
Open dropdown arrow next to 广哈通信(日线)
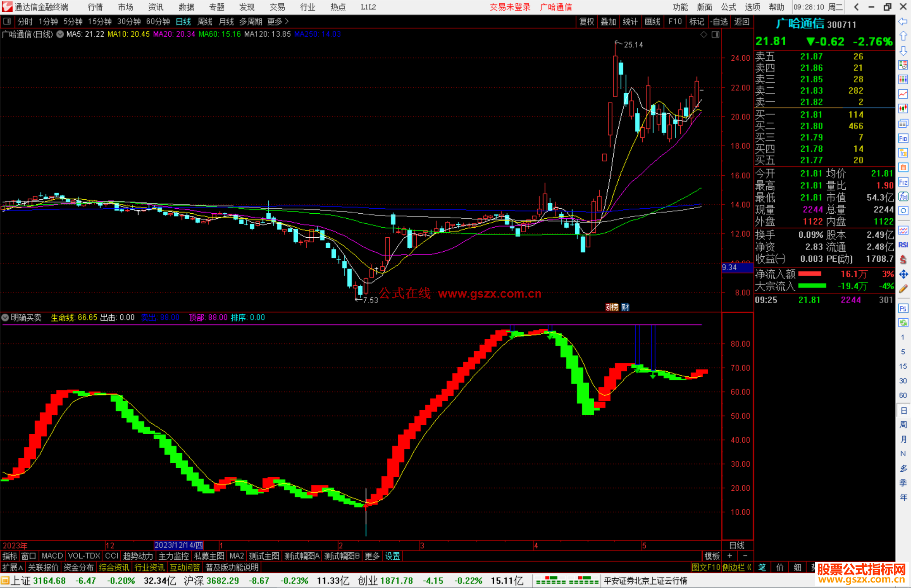[60, 34]
